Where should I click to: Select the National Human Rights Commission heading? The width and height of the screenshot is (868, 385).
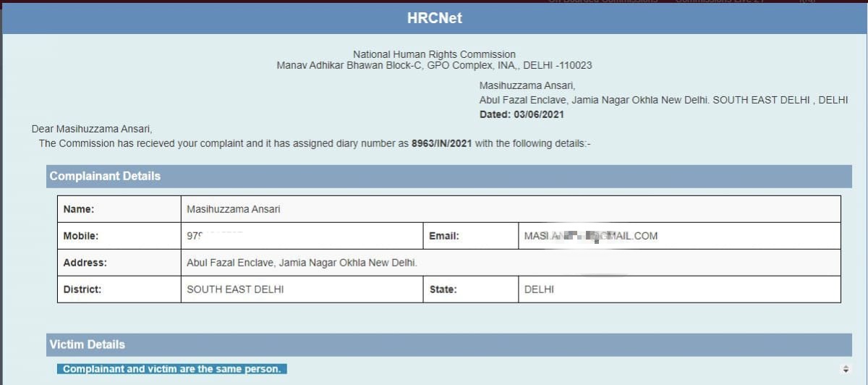pos(434,54)
